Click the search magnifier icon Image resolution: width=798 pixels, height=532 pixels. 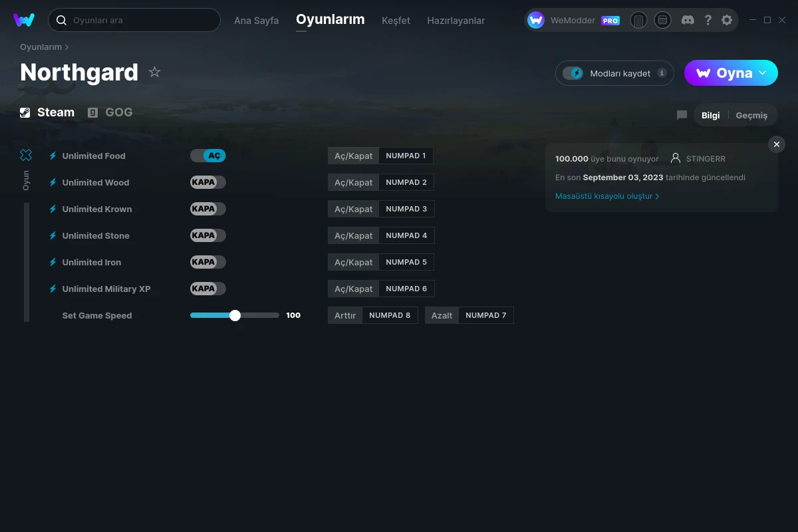61,20
